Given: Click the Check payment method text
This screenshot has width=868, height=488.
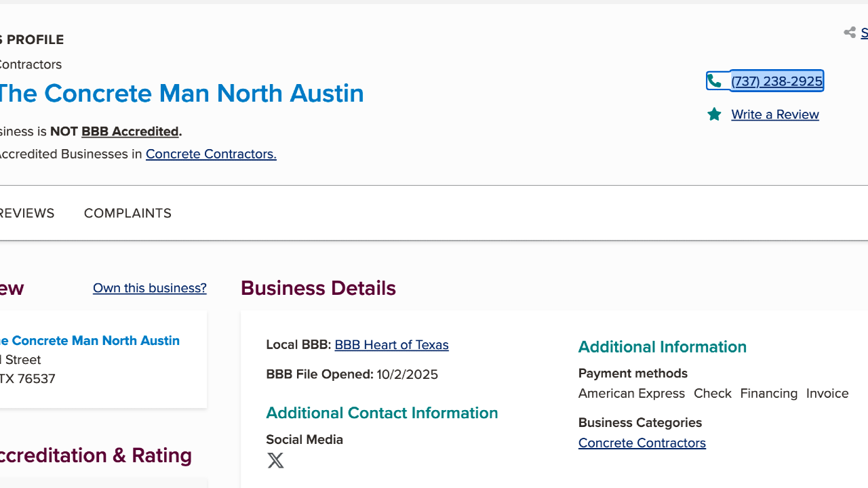Looking at the screenshot, I should (x=712, y=393).
